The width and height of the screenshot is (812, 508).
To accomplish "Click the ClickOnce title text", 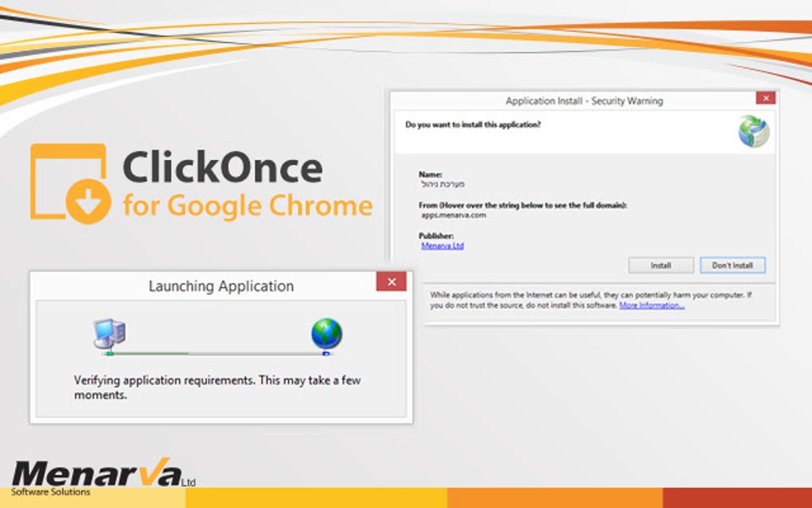I will [x=224, y=169].
